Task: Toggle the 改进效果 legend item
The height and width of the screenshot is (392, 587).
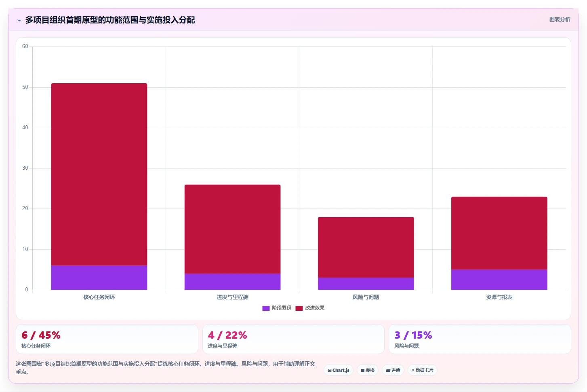Action: [310, 308]
